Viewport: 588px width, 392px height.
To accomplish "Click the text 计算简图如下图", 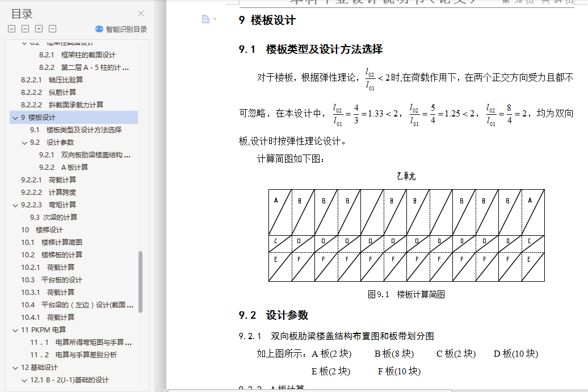I will [291, 159].
